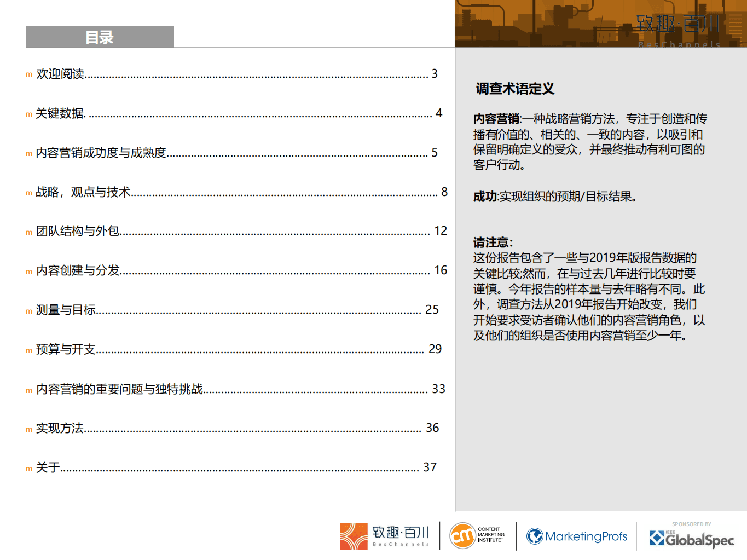Click the orange m bullet beside 实现方法

click(x=28, y=429)
